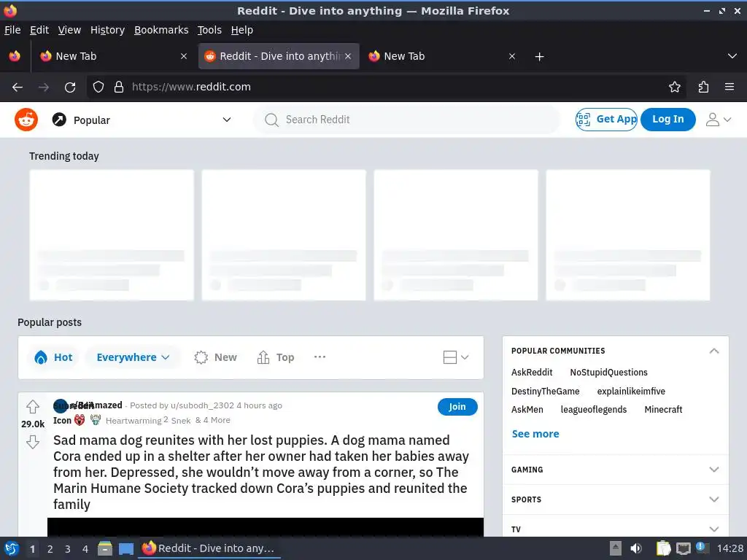Open the Minecraft community link
This screenshot has width=747, height=560.
point(663,410)
